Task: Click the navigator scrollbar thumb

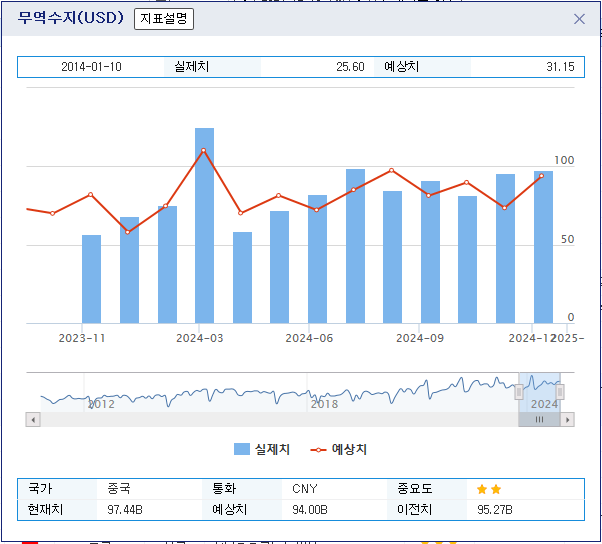Action: pyautogui.click(x=539, y=420)
